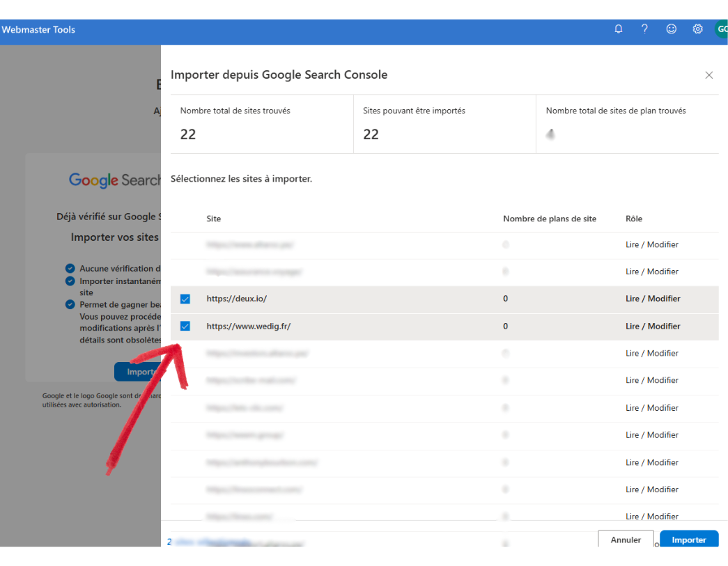728x566 pixels.
Task: Close the import panel with the X
Action: click(x=708, y=75)
